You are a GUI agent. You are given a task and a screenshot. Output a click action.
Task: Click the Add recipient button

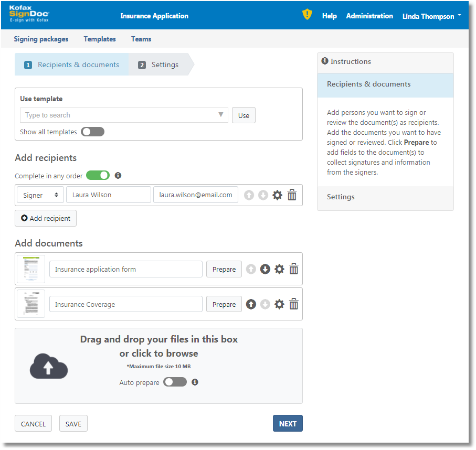coord(46,218)
